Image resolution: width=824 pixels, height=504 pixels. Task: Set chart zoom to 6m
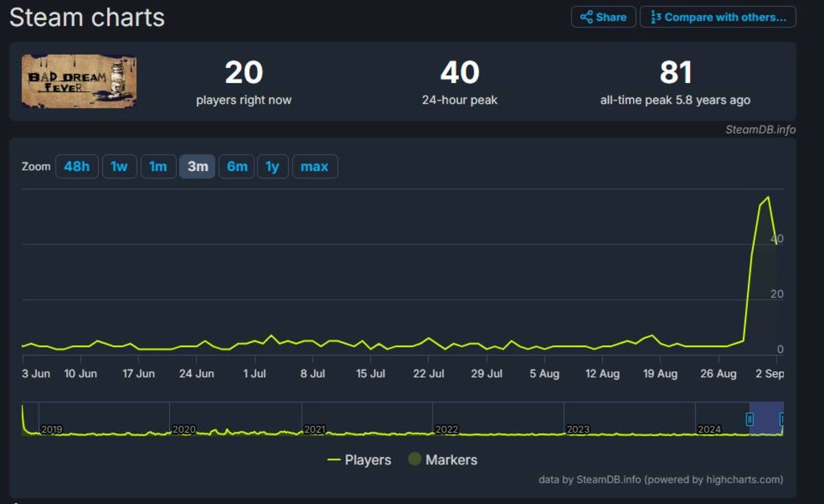237,166
